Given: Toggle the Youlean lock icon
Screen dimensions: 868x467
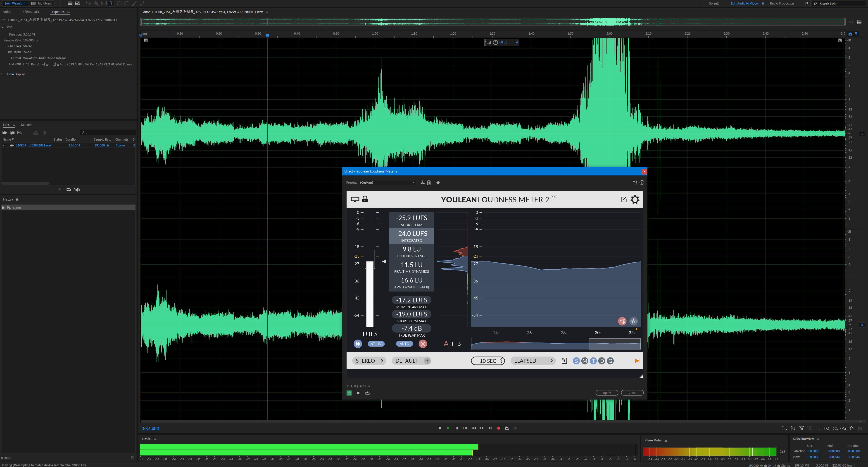Looking at the screenshot, I should 365,199.
